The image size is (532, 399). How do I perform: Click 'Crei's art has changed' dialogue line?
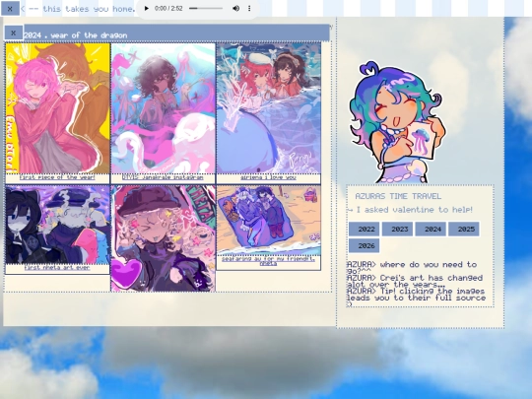point(415,281)
